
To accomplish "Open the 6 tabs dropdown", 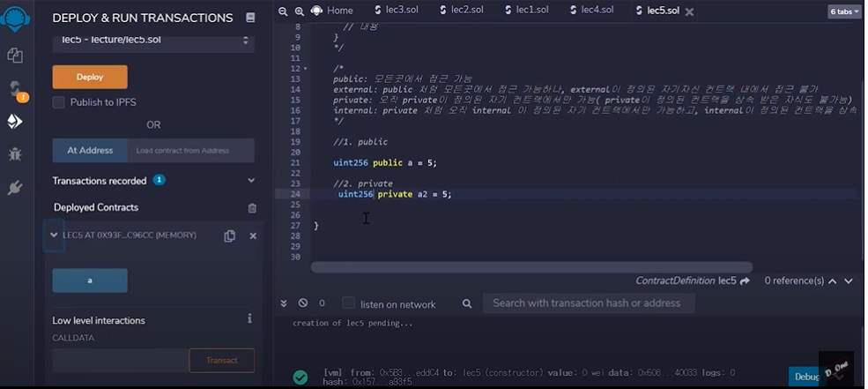I will [845, 11].
